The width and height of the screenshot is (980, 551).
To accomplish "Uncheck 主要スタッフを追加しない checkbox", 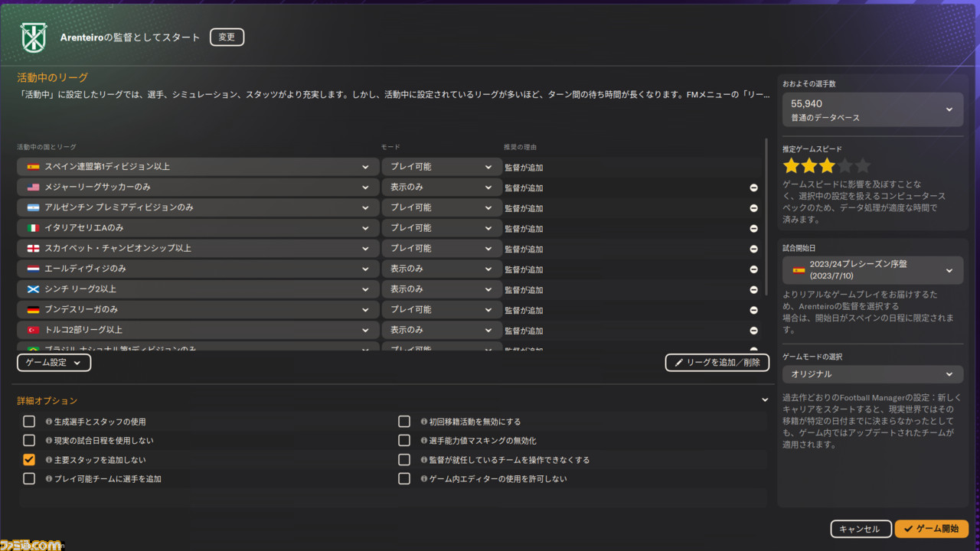I will pyautogui.click(x=29, y=460).
